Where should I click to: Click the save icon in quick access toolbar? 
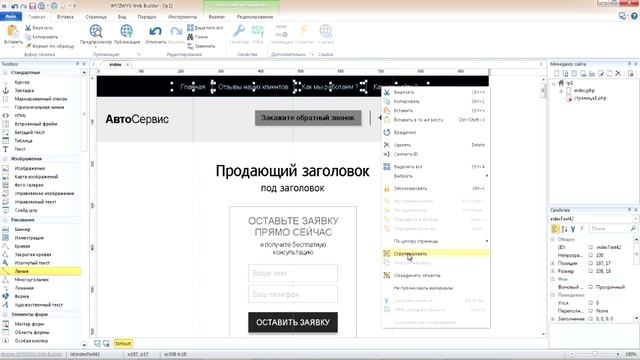pos(32,6)
